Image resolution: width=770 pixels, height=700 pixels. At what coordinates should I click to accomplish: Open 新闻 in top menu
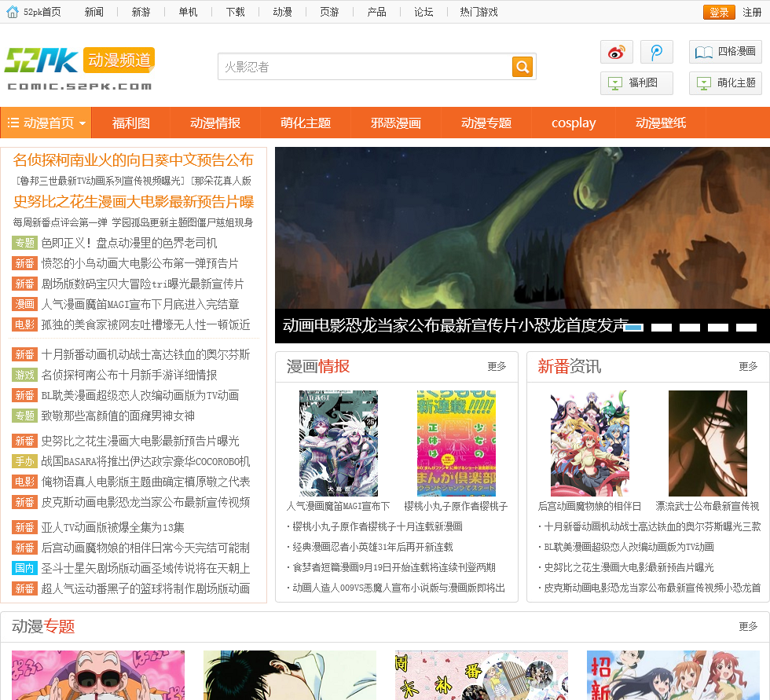pyautogui.click(x=93, y=12)
